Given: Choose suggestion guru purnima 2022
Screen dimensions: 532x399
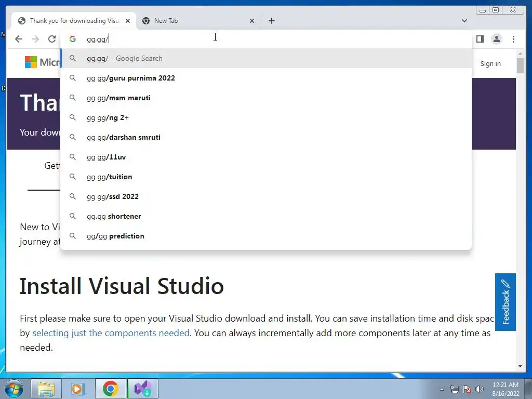Looking at the screenshot, I should click(x=266, y=78).
